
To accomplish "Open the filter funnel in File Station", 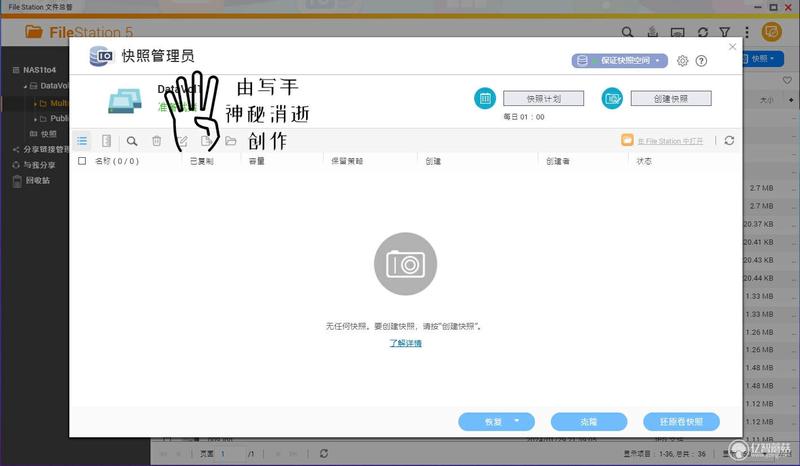I will pos(724,33).
